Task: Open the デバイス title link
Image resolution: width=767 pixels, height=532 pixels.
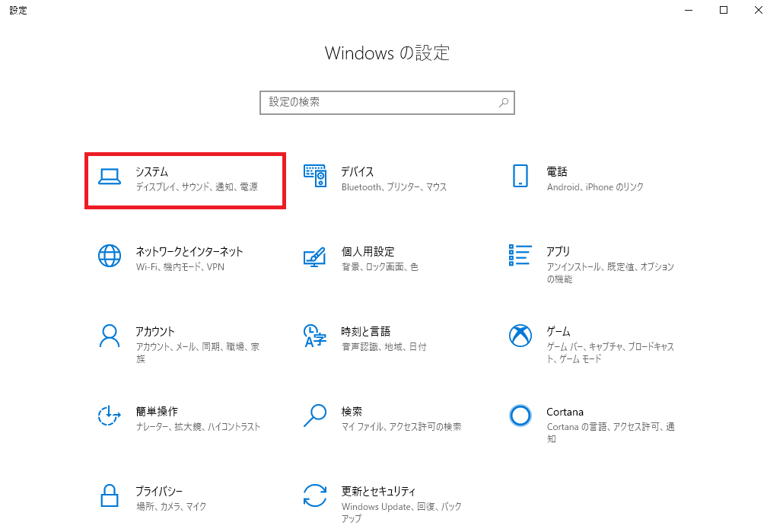Action: click(358, 172)
